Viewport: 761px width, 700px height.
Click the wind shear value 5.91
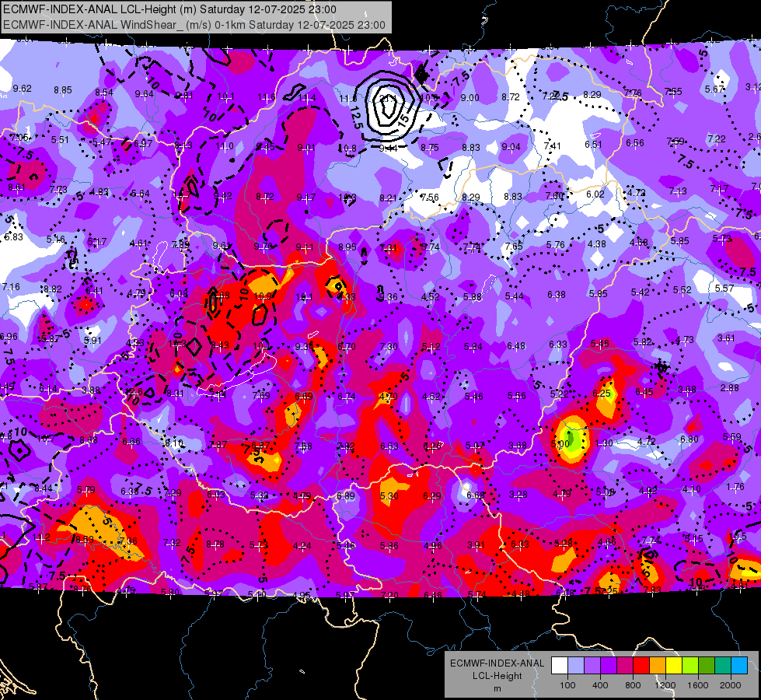pos(93,341)
